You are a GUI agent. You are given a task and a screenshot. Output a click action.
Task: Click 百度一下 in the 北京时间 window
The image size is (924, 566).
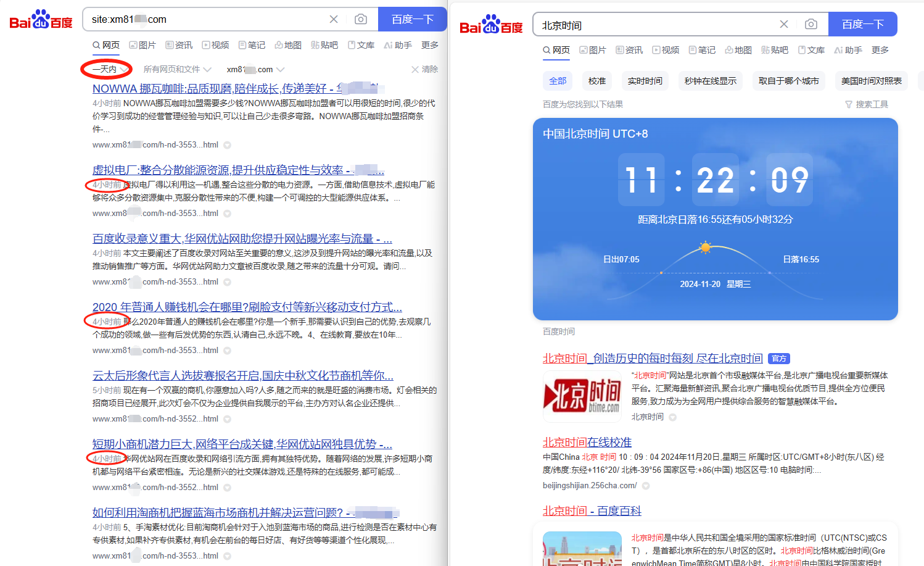(863, 24)
